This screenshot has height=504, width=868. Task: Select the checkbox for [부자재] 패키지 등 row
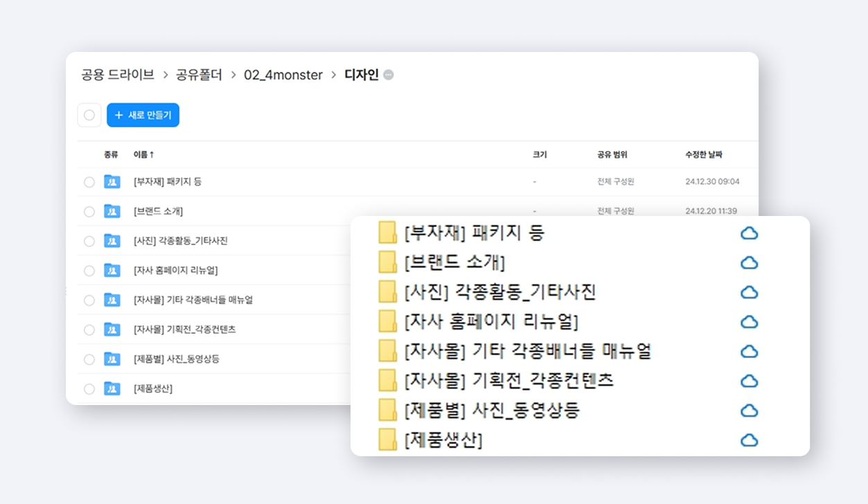pos(89,181)
